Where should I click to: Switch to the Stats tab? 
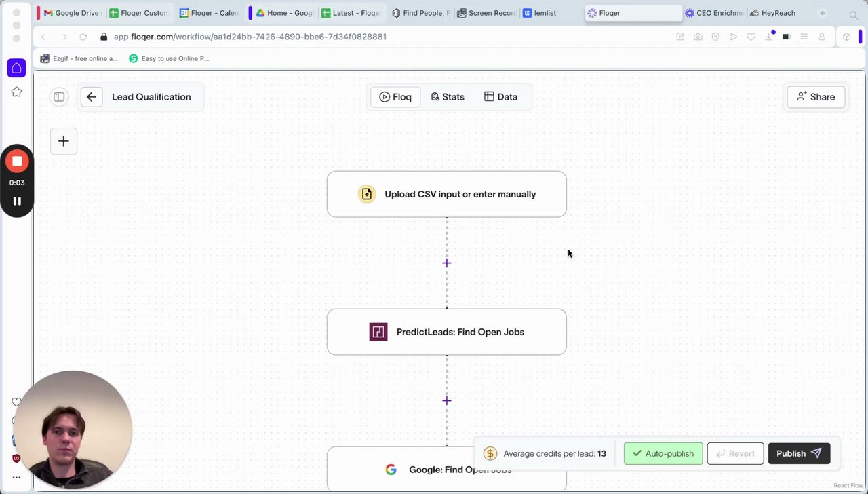click(x=448, y=97)
